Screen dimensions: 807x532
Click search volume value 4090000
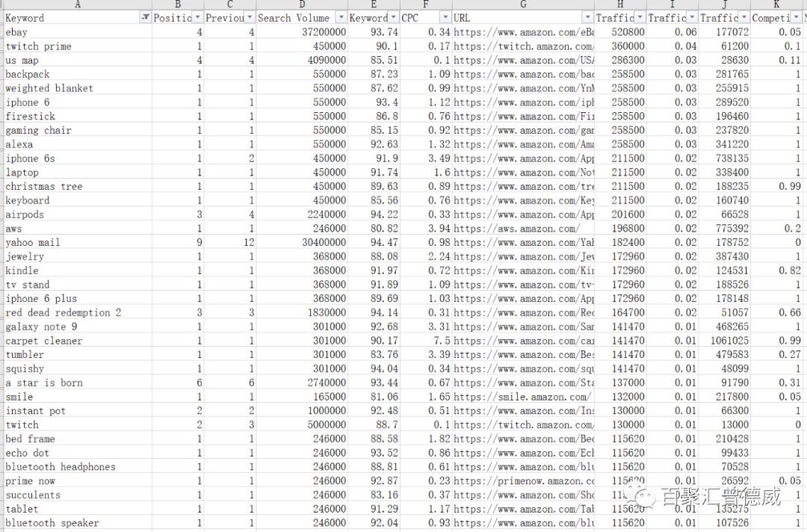coord(302,61)
